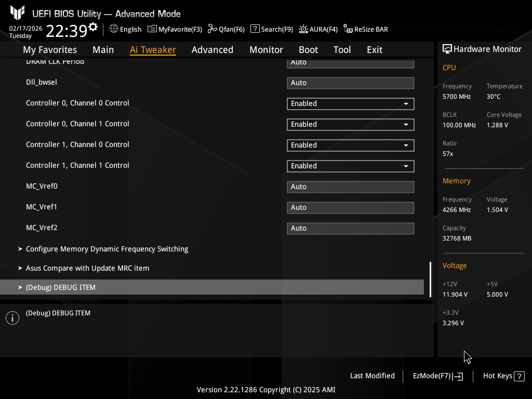Click the 22:39 clock display

click(66, 31)
